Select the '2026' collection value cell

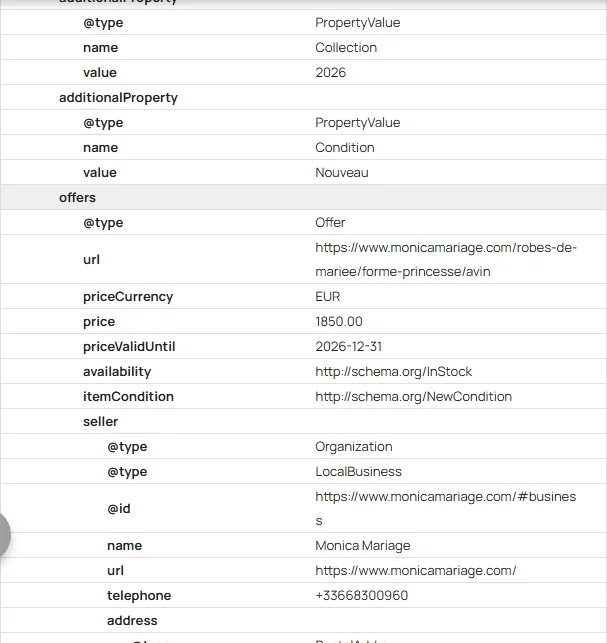[331, 73]
